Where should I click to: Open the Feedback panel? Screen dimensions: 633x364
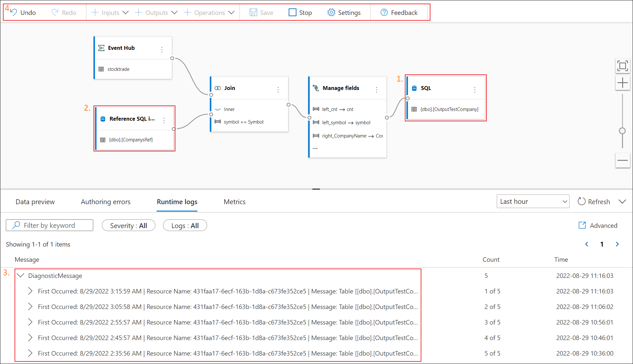tap(399, 13)
